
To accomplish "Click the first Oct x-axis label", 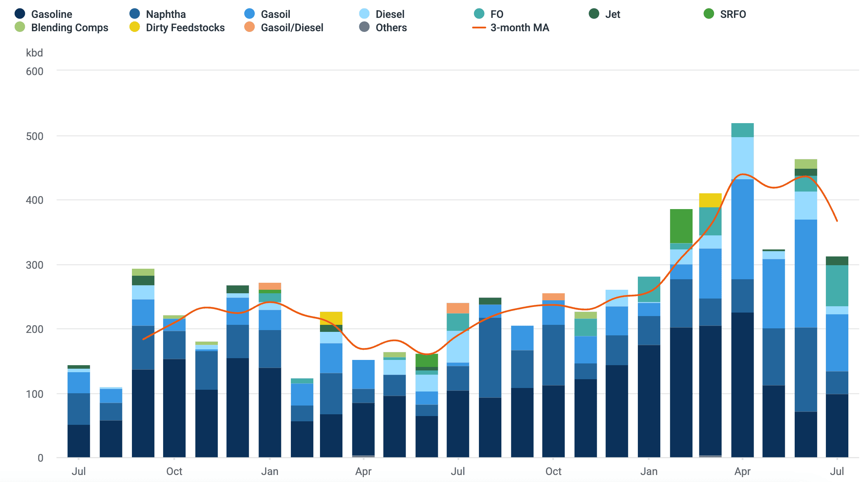I will coord(174,471).
